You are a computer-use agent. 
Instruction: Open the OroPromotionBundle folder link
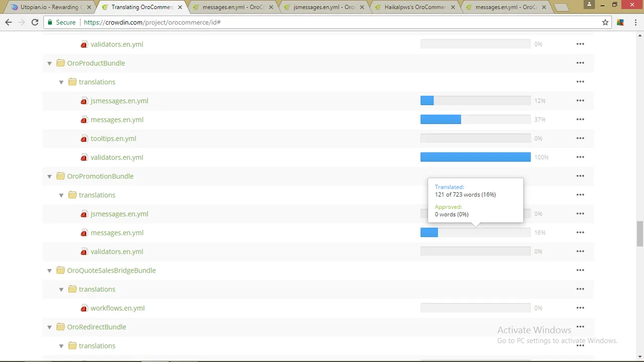pos(100,176)
